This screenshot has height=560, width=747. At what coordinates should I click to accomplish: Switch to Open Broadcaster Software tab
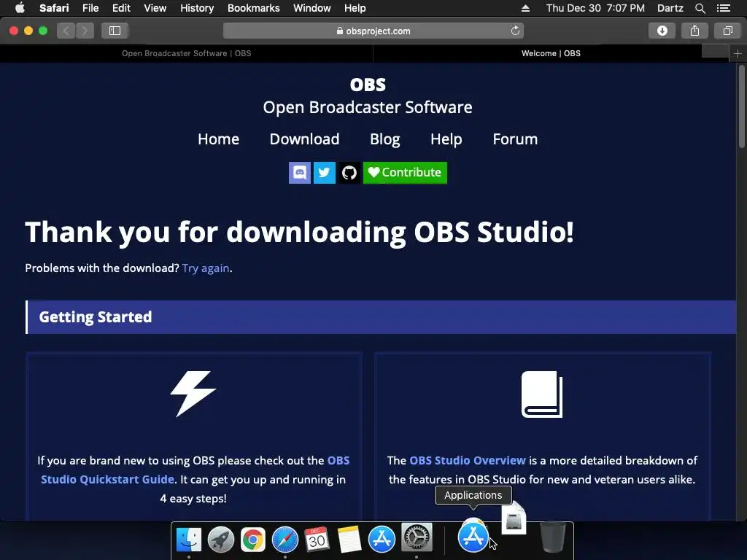pos(186,53)
